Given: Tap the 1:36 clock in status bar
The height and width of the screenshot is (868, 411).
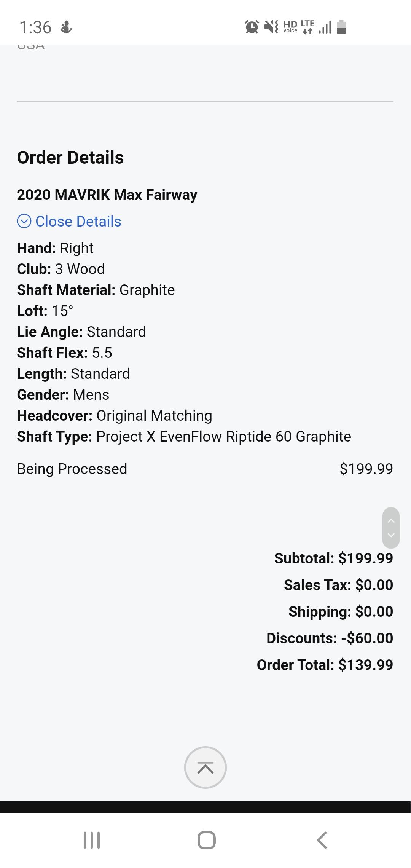Looking at the screenshot, I should pos(35,27).
